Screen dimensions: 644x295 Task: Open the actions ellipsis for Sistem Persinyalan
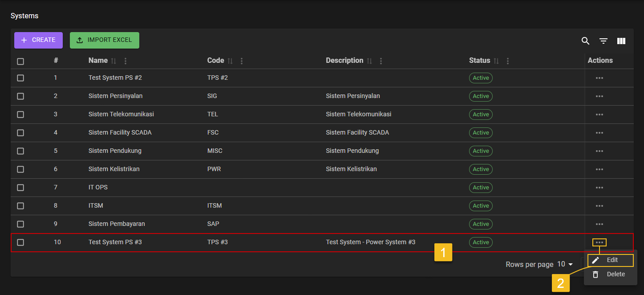(x=599, y=96)
